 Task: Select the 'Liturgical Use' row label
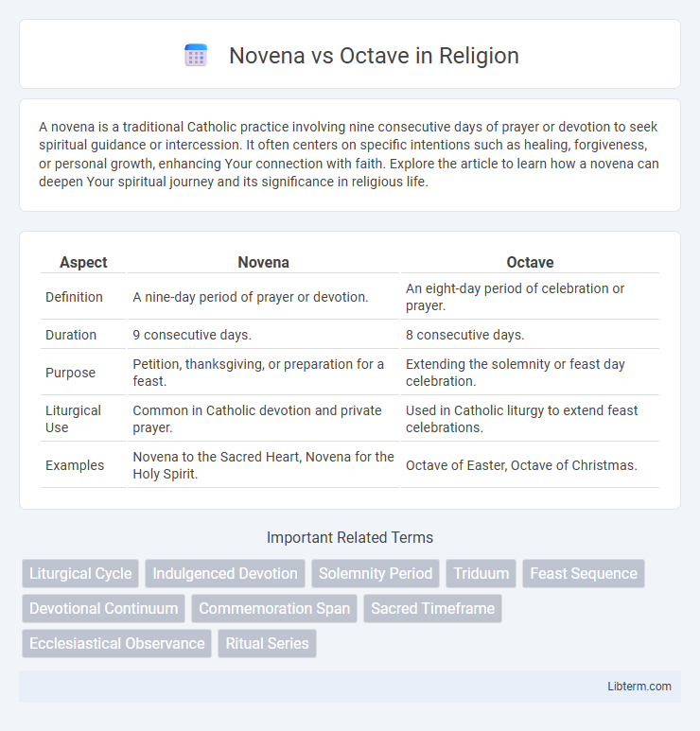[x=73, y=419]
